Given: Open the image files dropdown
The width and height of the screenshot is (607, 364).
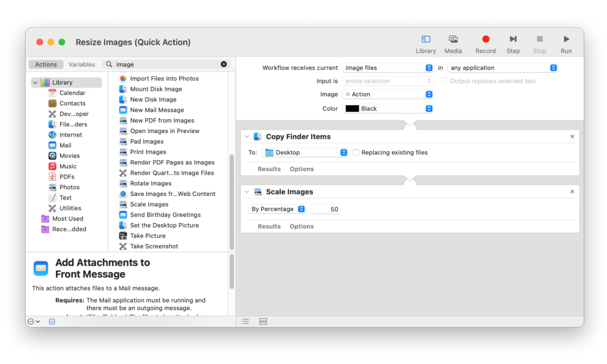Looking at the screenshot, I should [388, 68].
